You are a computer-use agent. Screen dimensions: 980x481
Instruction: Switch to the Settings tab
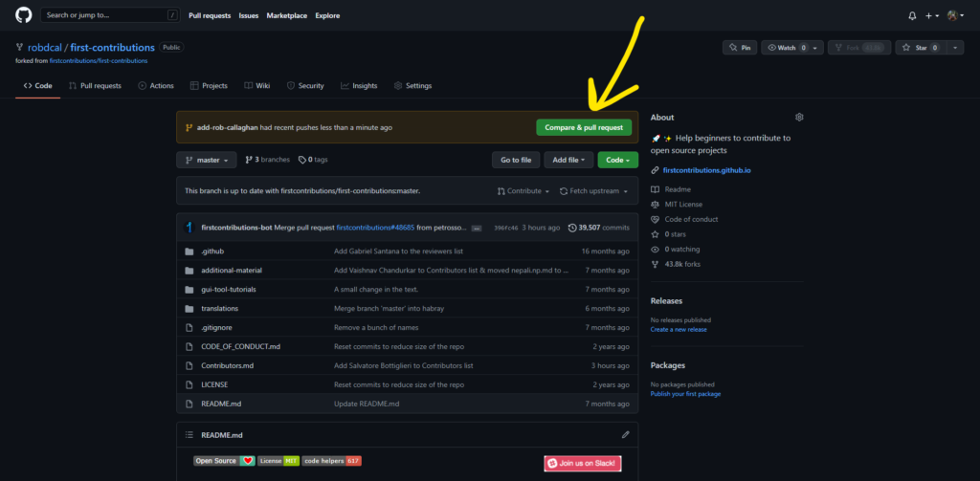(x=413, y=85)
